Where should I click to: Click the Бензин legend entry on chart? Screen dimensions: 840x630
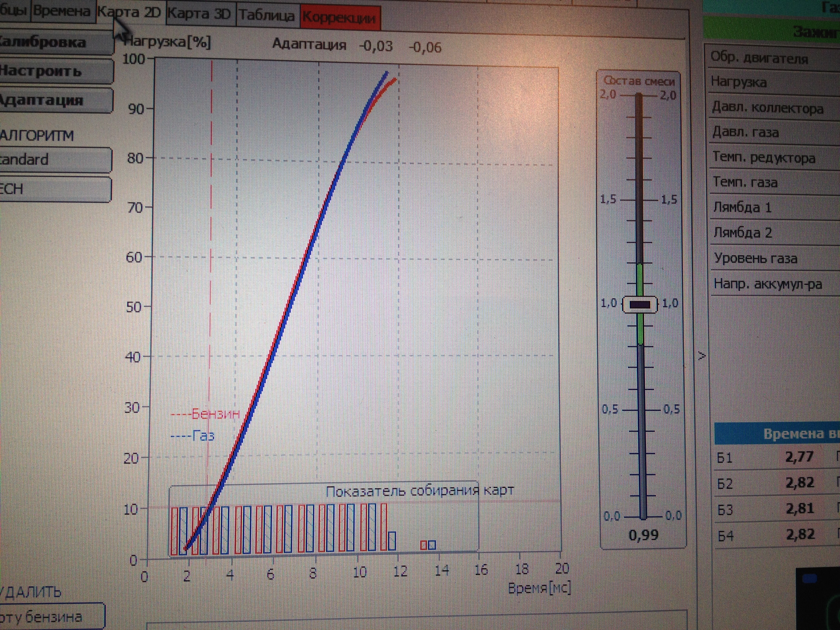215,413
